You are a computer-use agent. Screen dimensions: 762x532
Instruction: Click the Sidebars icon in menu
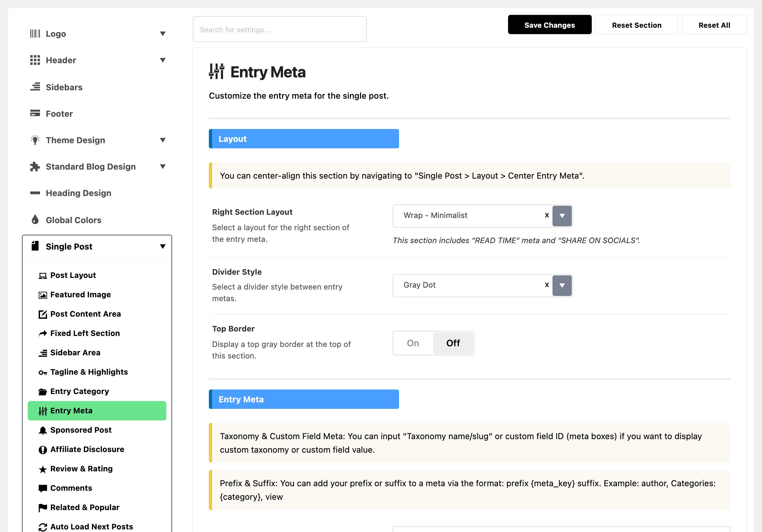tap(35, 87)
